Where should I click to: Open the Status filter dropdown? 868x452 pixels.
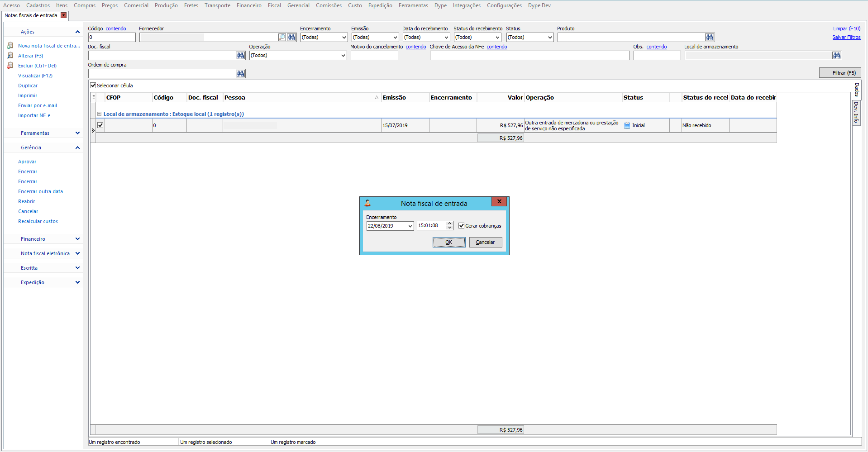pos(550,38)
